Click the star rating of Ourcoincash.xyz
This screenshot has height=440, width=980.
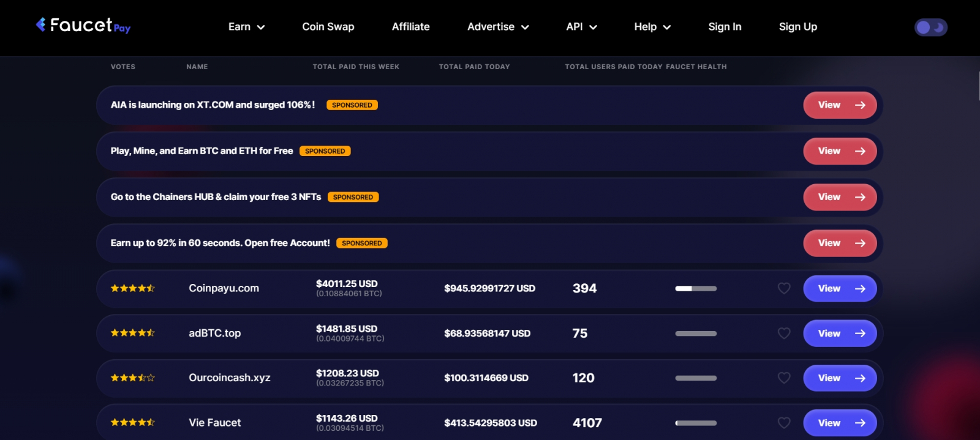(132, 378)
